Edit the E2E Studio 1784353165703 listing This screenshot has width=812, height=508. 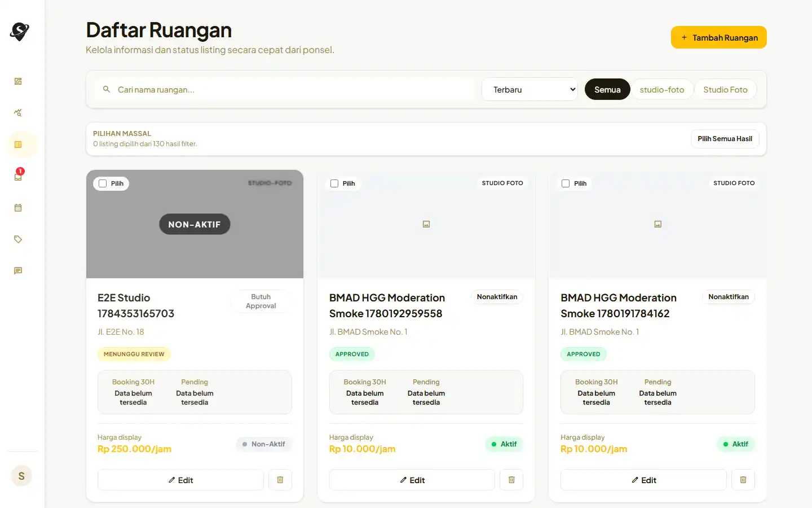coord(180,480)
